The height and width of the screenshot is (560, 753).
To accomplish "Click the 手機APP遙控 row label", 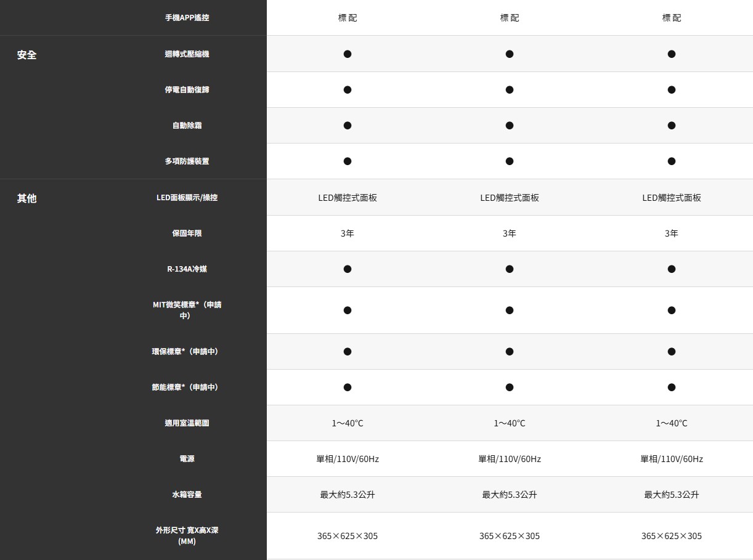I will click(187, 18).
